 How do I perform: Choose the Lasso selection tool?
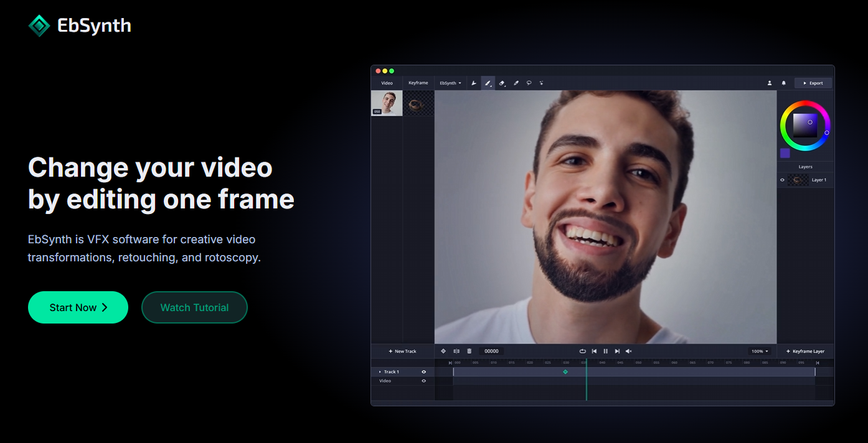pyautogui.click(x=529, y=83)
